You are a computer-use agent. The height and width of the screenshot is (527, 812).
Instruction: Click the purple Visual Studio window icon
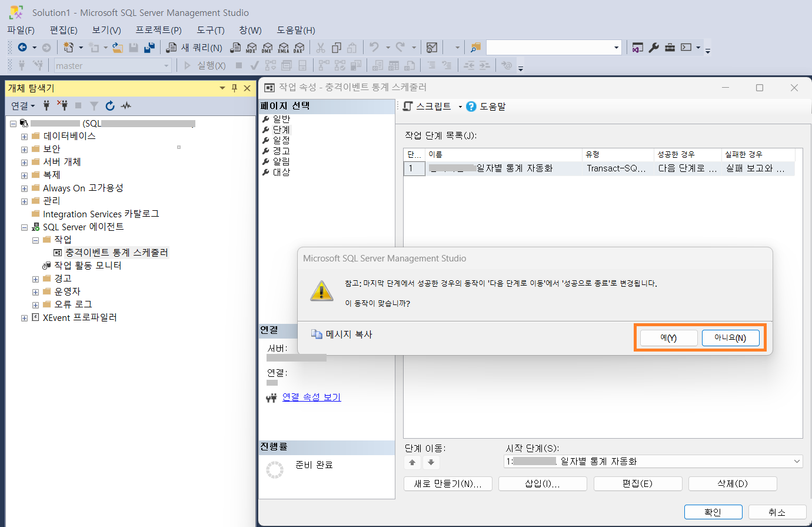pos(637,48)
